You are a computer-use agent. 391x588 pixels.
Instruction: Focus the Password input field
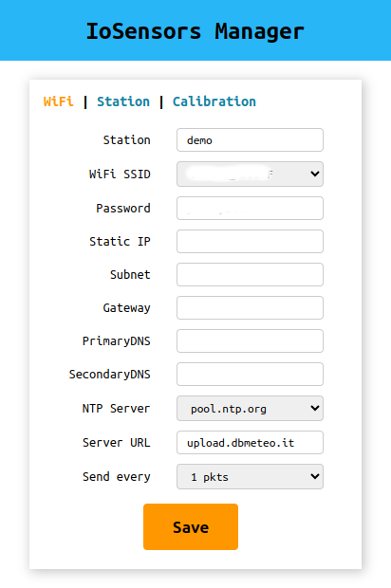(x=250, y=208)
